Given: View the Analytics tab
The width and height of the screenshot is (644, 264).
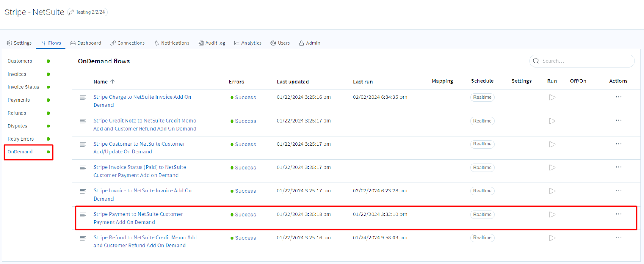Looking at the screenshot, I should click(248, 43).
